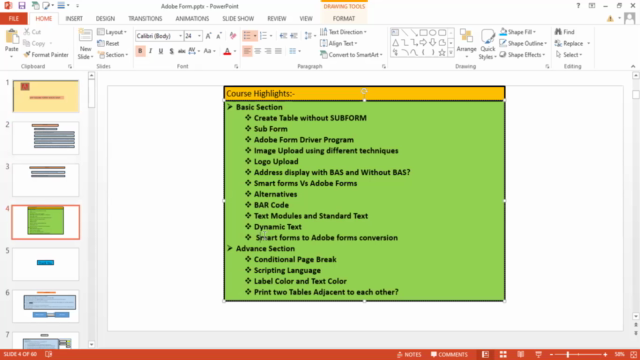Switch to Slide Sorter view in the status bar
The height and width of the screenshot is (360, 640).
[x=503, y=354]
